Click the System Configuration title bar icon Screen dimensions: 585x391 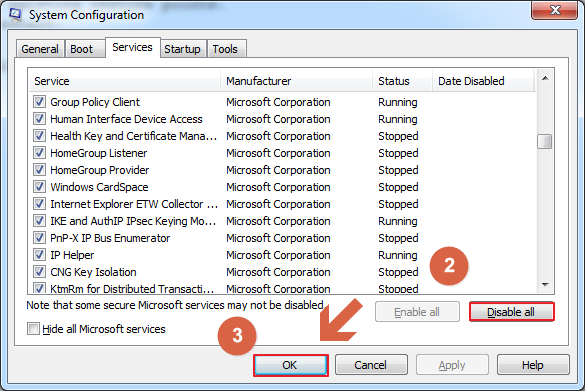click(15, 15)
